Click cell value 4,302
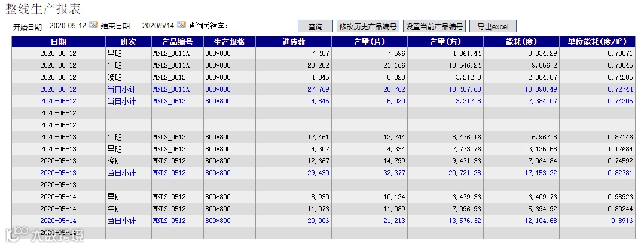This screenshot has height=247, width=644. click(x=321, y=149)
